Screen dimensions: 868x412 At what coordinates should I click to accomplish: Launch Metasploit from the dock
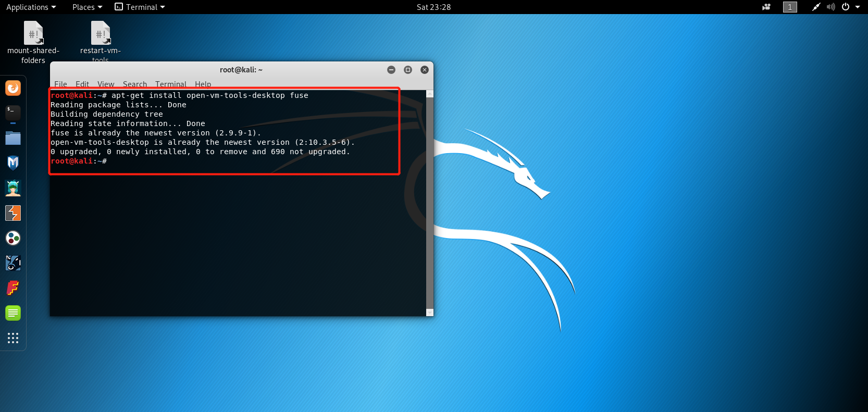click(13, 163)
